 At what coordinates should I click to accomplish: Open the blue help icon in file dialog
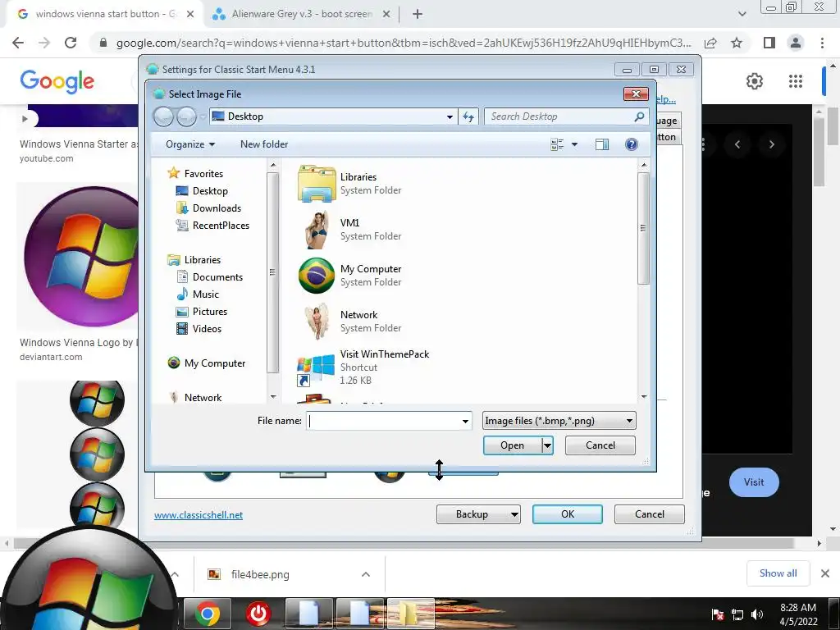pyautogui.click(x=632, y=144)
